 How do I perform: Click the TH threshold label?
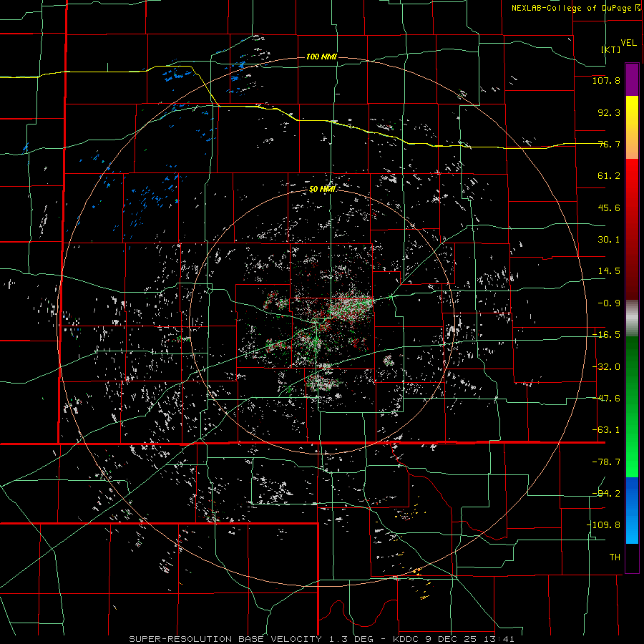pos(615,557)
